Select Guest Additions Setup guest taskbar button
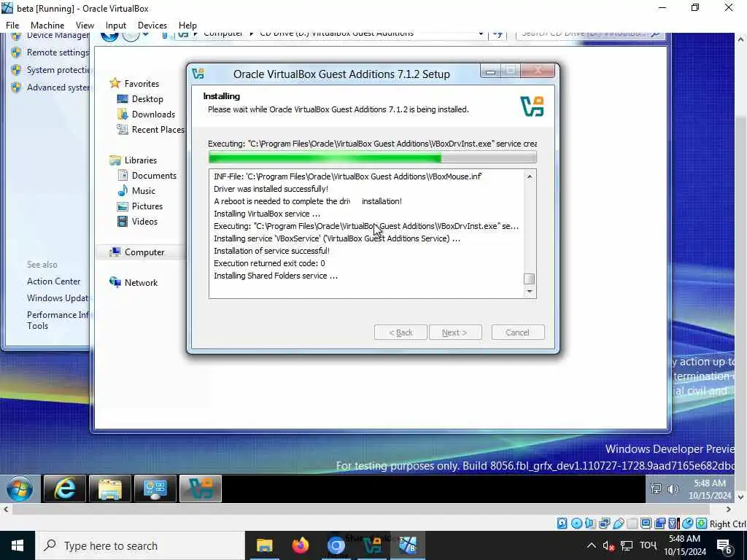 200,489
